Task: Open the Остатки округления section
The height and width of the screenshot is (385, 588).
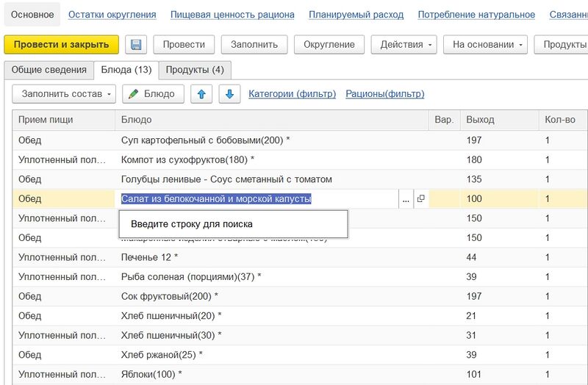Action: pos(112,15)
